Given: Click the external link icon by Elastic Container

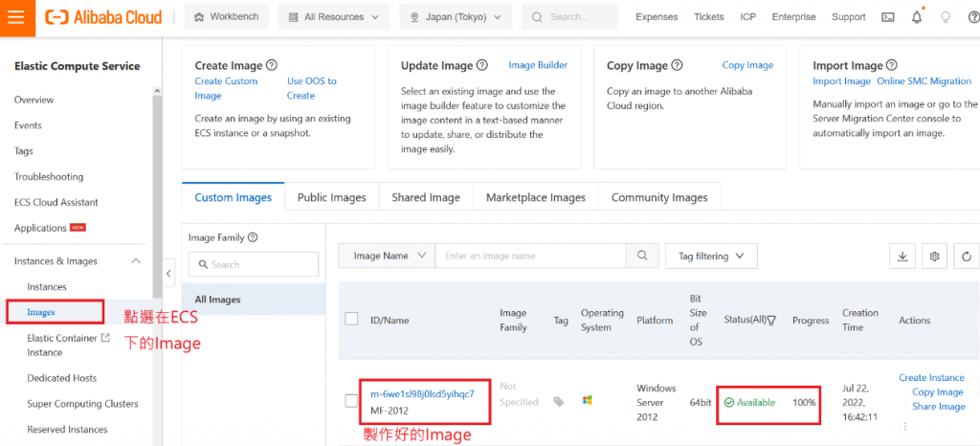Looking at the screenshot, I should [x=105, y=338].
